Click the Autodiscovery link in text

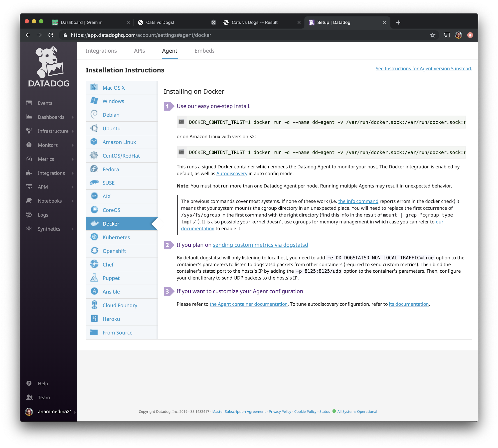pos(231,174)
